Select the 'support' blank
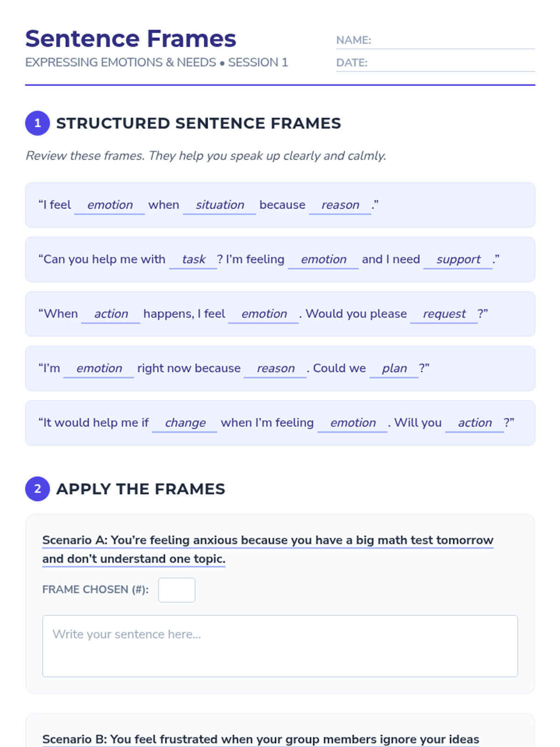 [x=458, y=260]
